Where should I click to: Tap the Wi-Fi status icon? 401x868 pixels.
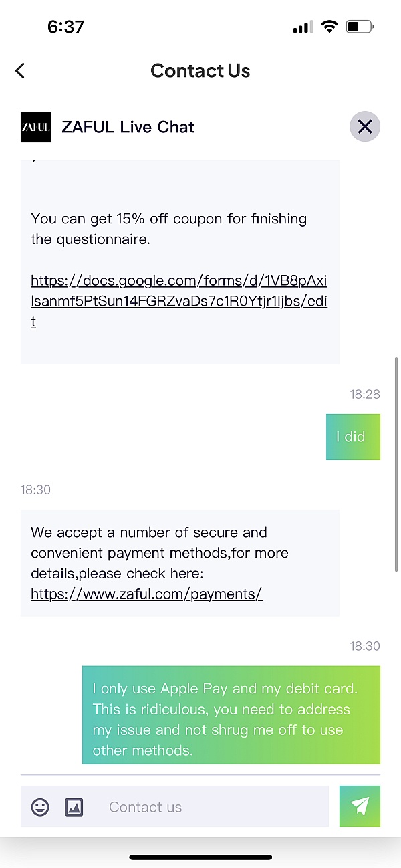tap(329, 27)
